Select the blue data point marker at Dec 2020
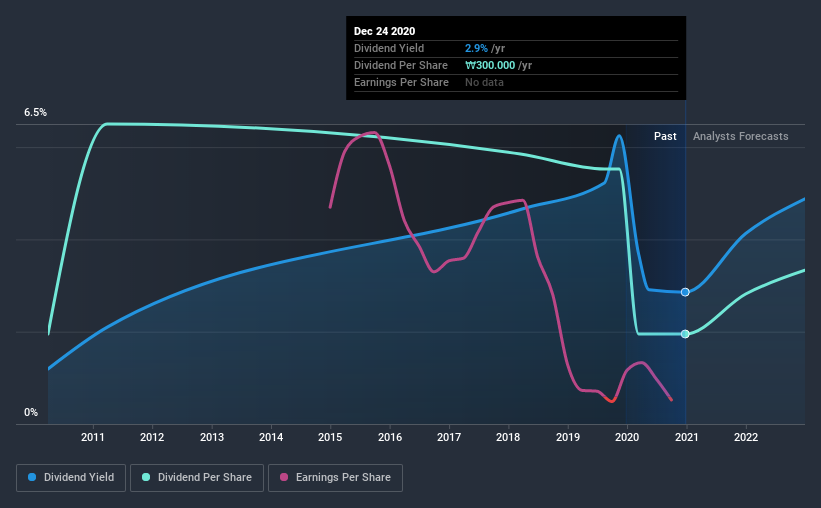Viewport: 821px width, 508px height. [x=685, y=292]
